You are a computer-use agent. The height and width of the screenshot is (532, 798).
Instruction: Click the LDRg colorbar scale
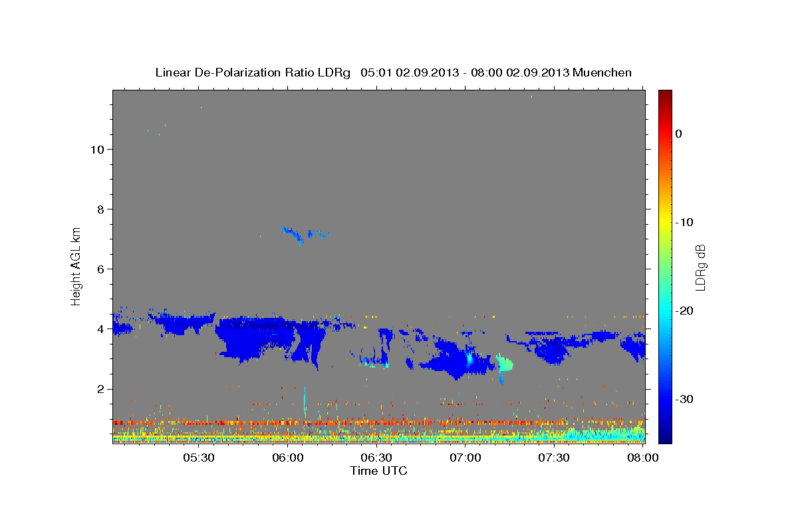tap(665, 267)
